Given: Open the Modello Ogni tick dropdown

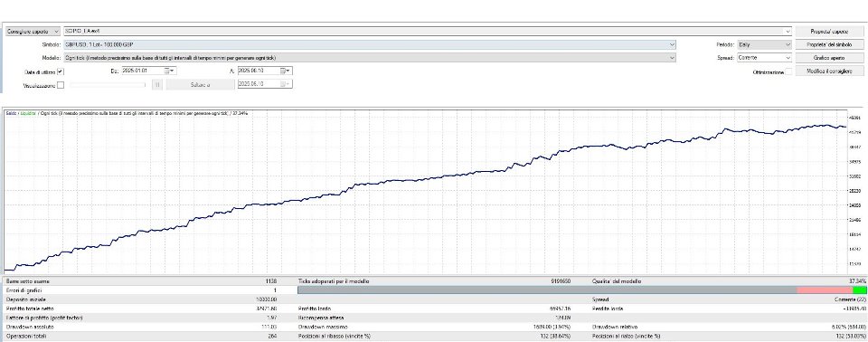Looking at the screenshot, I should click(370, 58).
